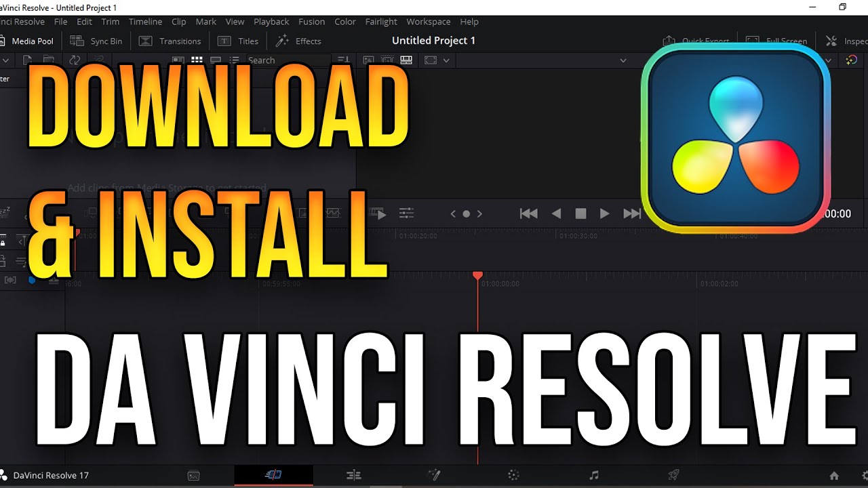Select Timeline viewer mode
868x488 pixels.
point(406,60)
